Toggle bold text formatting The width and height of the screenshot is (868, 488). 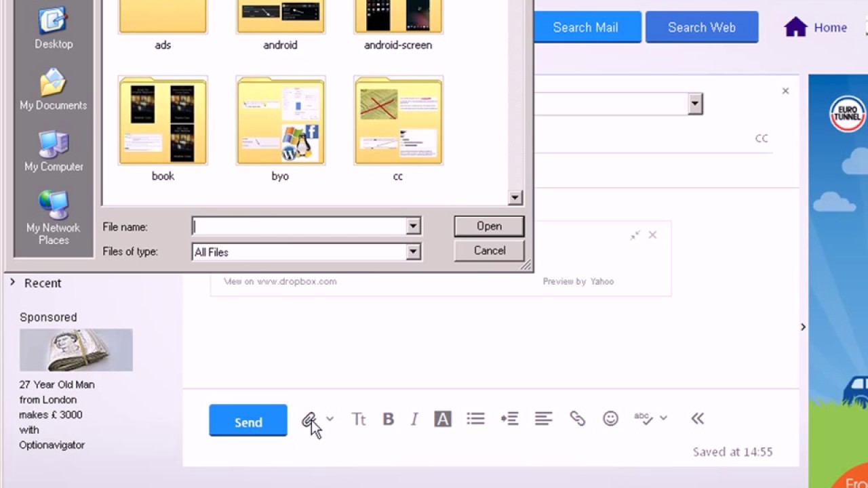click(x=387, y=419)
